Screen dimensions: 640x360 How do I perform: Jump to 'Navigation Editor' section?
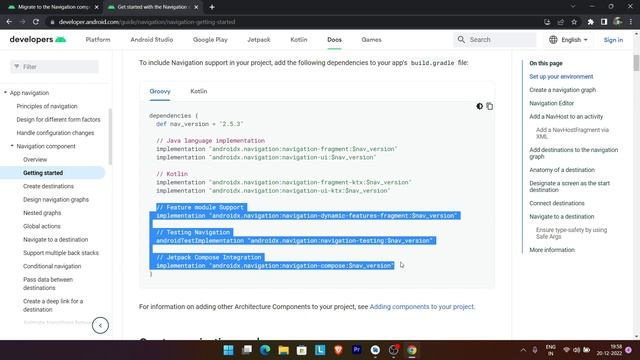pos(551,103)
